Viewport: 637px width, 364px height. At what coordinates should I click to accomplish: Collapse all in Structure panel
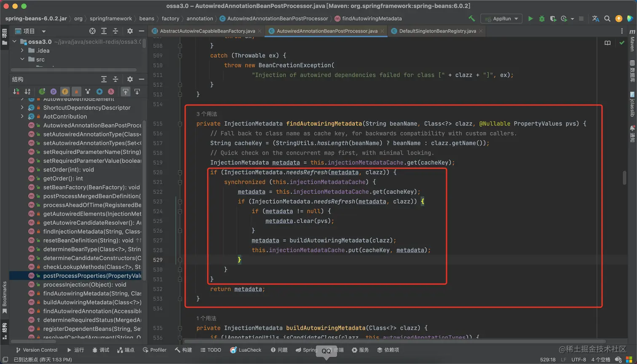[115, 79]
